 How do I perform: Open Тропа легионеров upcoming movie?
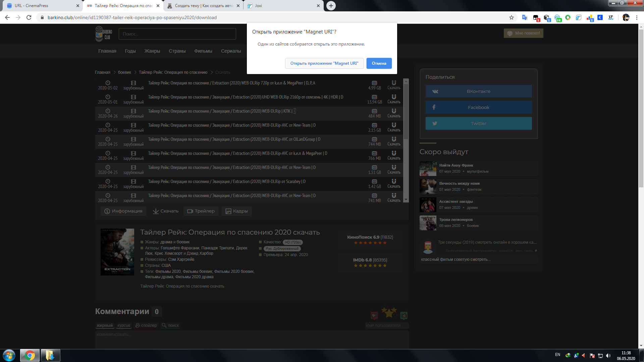click(479, 223)
